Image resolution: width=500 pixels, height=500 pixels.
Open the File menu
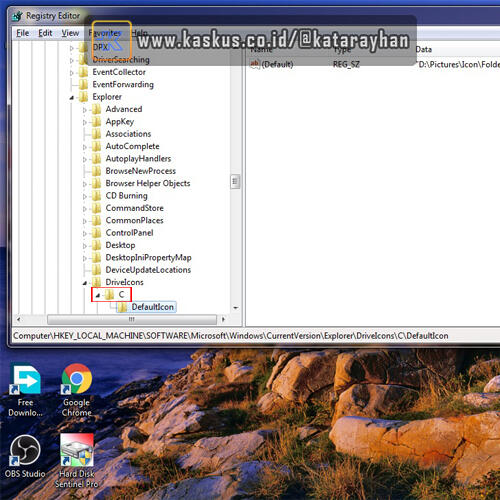[x=23, y=33]
